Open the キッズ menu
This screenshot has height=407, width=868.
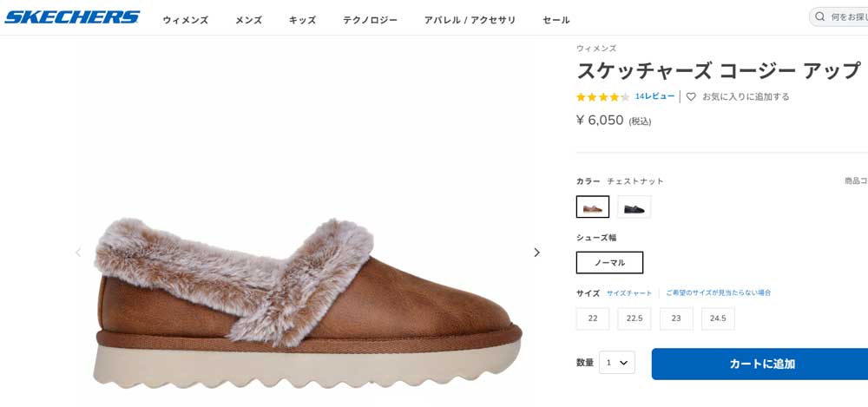pos(302,20)
